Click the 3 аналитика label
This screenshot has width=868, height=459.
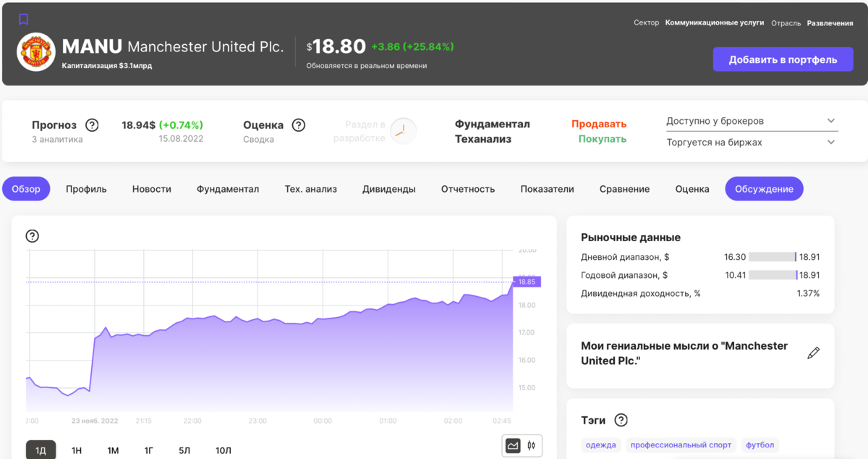pos(57,139)
